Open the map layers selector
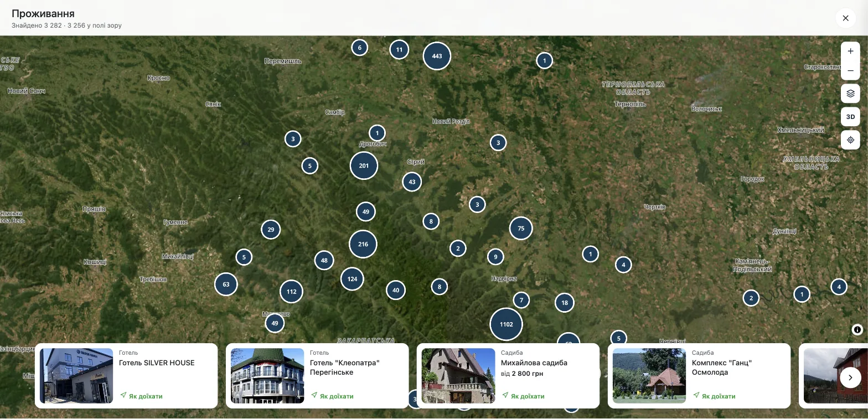The image size is (868, 419). coord(850,94)
